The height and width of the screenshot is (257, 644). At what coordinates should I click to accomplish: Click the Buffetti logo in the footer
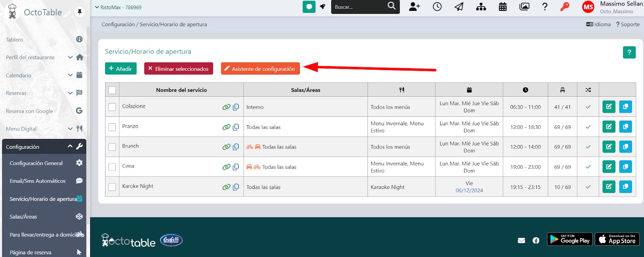[171, 240]
